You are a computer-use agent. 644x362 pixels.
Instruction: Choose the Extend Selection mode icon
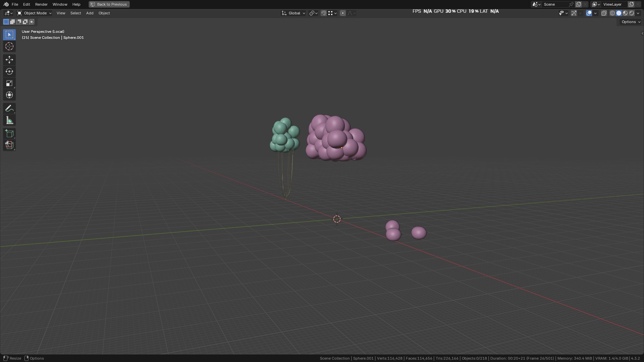(12, 22)
